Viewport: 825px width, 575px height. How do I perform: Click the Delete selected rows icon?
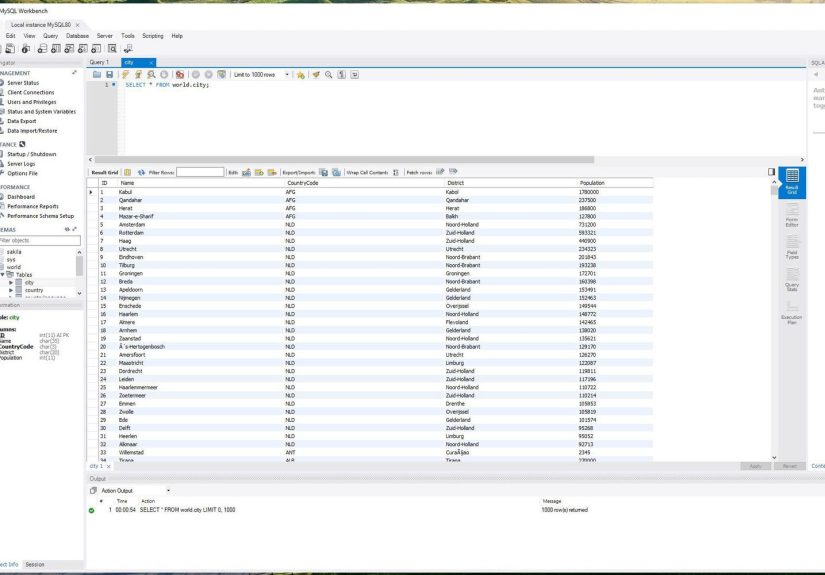click(272, 172)
